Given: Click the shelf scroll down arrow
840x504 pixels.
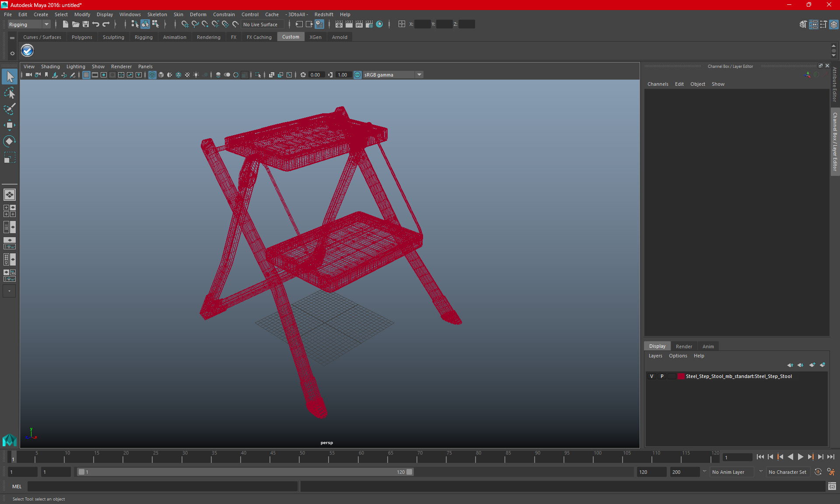Looking at the screenshot, I should pyautogui.click(x=833, y=56).
